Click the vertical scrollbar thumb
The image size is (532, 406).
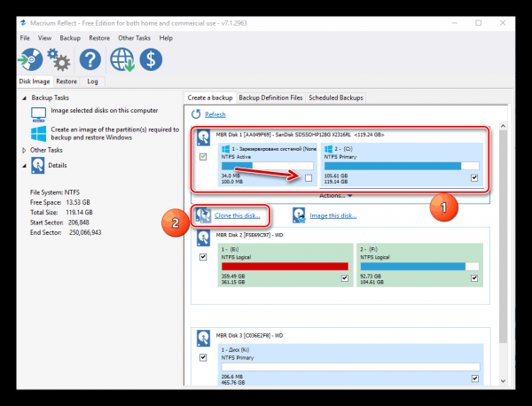[503, 236]
